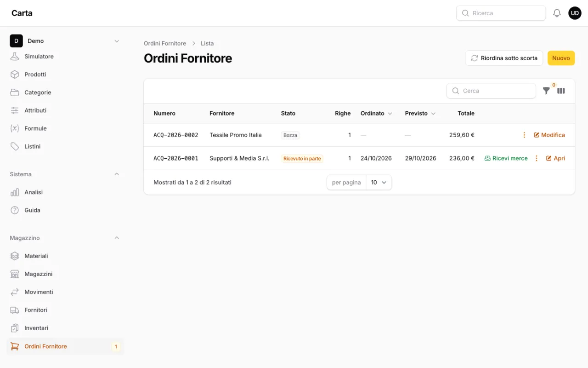Toggle columns with the column icon
Image resolution: width=588 pixels, height=368 pixels.
tap(561, 91)
